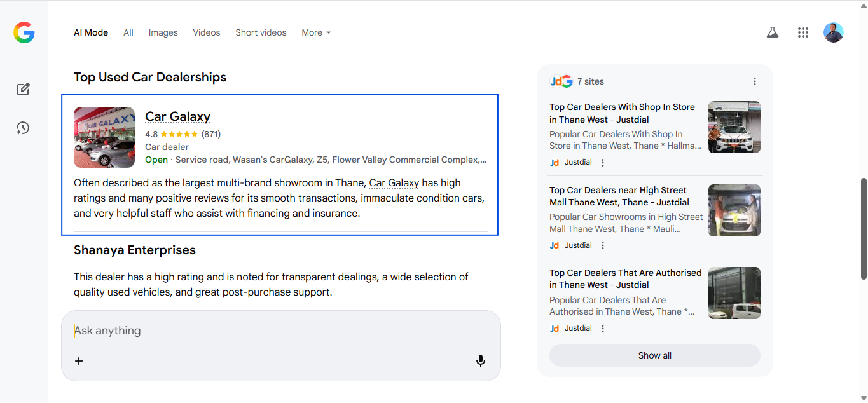Expand the More search filters dropdown
Viewport: 868px width, 403px height.
click(316, 32)
